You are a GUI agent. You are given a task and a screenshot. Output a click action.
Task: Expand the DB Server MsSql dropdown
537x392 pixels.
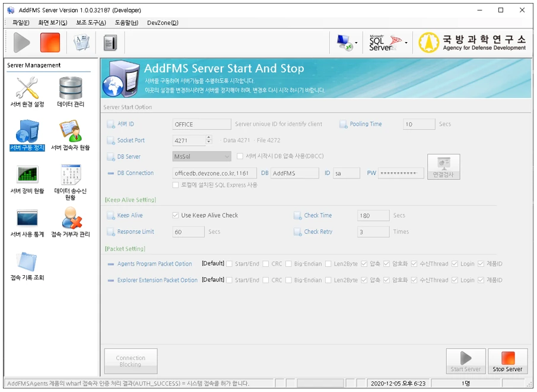(202, 157)
